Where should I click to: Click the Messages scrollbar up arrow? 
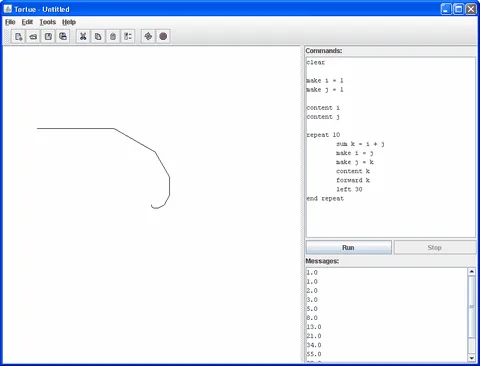click(x=471, y=272)
